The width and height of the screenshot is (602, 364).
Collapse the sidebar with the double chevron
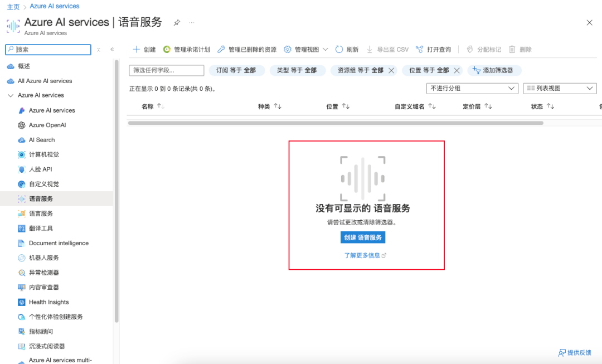click(113, 50)
